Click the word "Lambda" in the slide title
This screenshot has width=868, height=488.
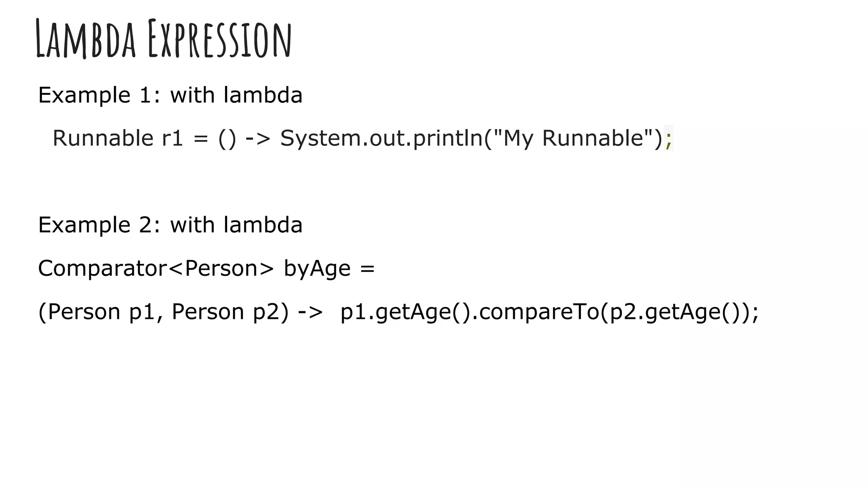[86, 39]
